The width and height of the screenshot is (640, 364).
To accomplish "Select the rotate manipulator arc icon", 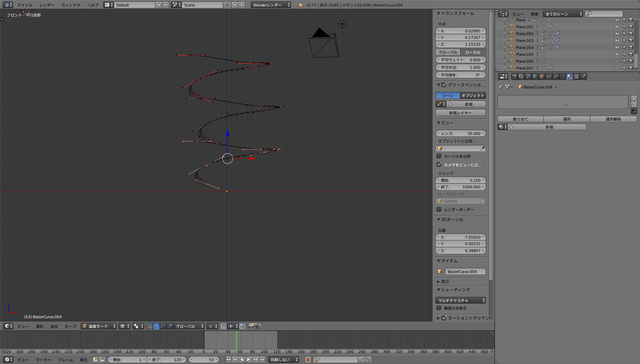I will click(x=163, y=326).
